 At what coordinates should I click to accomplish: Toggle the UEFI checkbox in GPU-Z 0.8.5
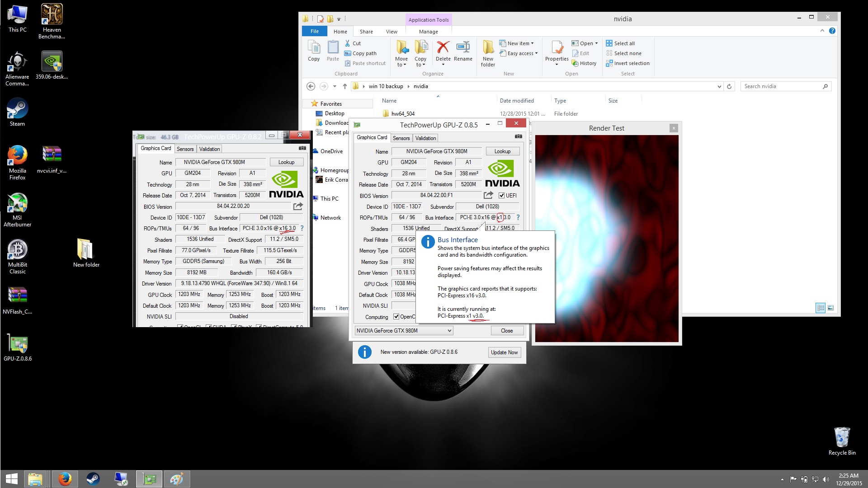[x=501, y=196]
